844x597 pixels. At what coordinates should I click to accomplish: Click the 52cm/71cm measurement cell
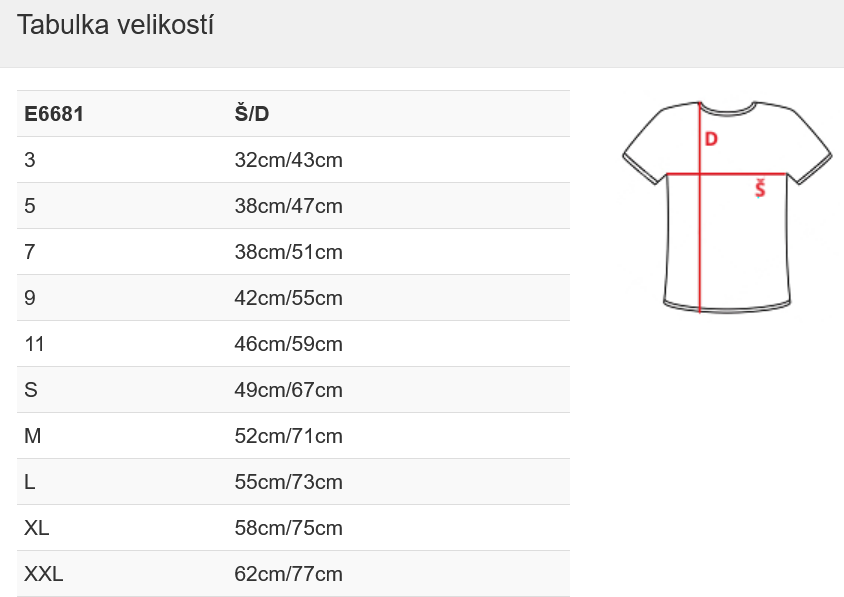tap(288, 436)
